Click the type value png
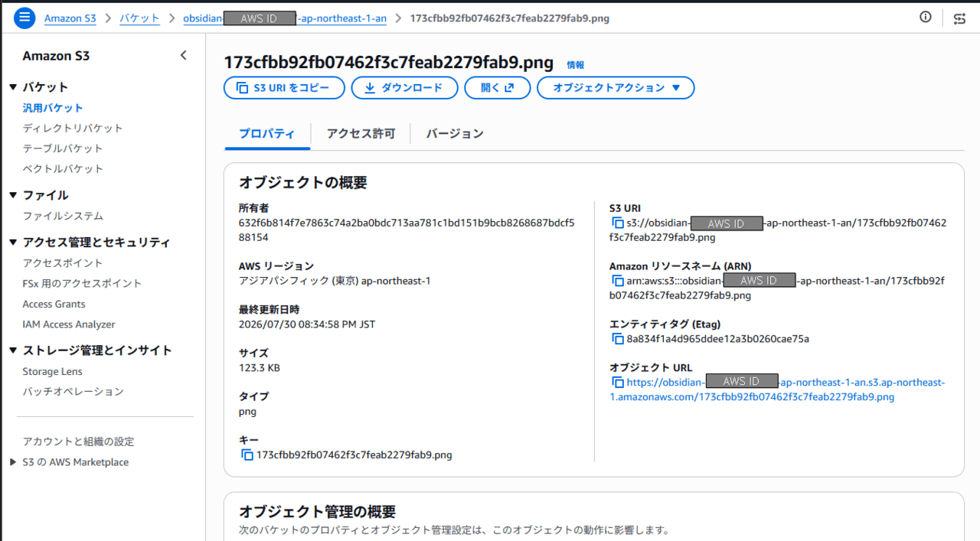Image resolution: width=980 pixels, height=541 pixels. click(x=247, y=412)
